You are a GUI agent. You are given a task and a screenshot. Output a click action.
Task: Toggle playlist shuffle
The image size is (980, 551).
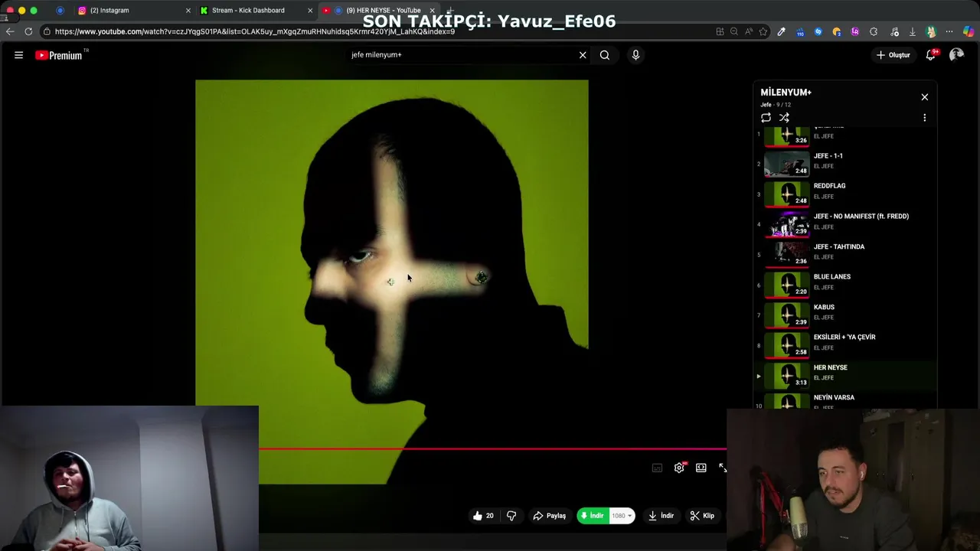click(784, 118)
